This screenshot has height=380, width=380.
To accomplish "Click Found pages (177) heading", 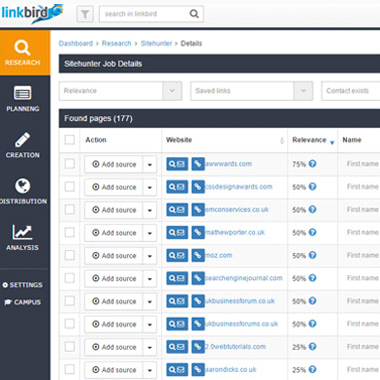I will [x=98, y=118].
